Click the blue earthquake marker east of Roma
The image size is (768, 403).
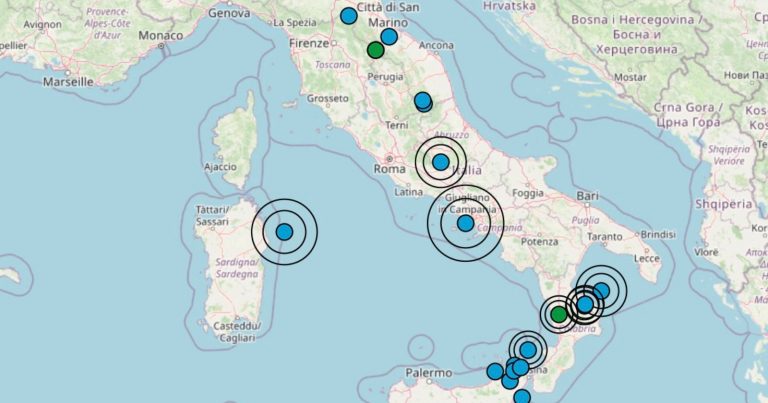(x=440, y=162)
